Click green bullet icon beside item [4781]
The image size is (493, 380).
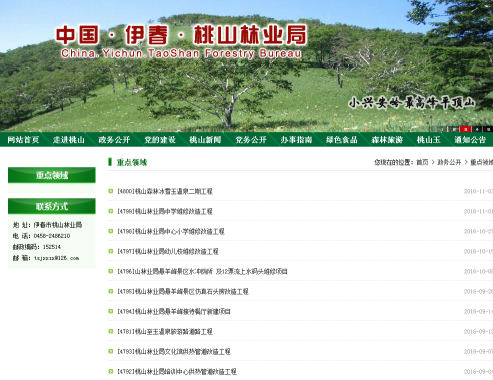click(111, 331)
